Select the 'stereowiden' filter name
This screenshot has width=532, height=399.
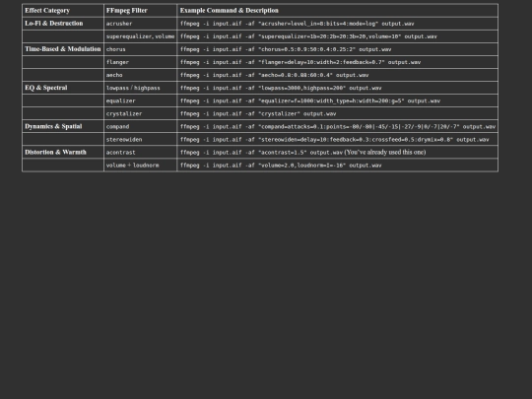point(124,140)
